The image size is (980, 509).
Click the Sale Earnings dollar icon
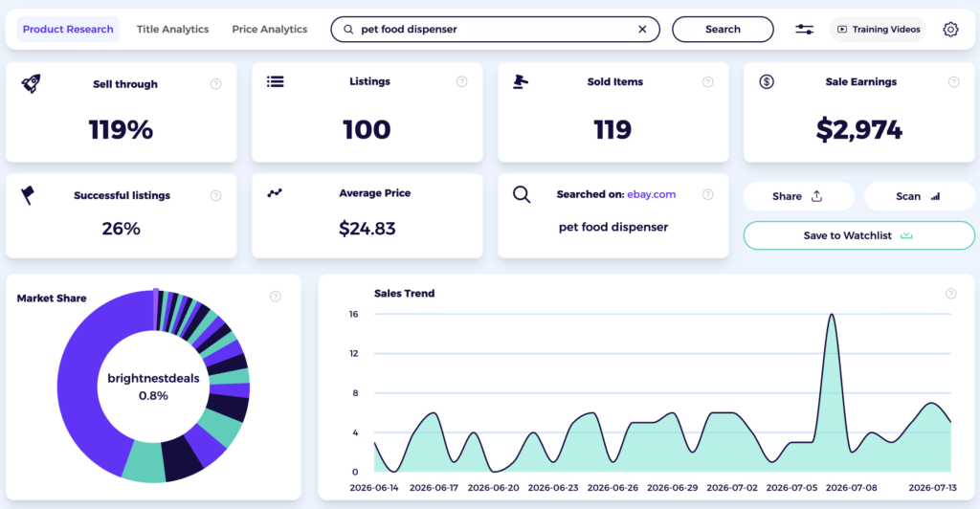click(x=767, y=81)
